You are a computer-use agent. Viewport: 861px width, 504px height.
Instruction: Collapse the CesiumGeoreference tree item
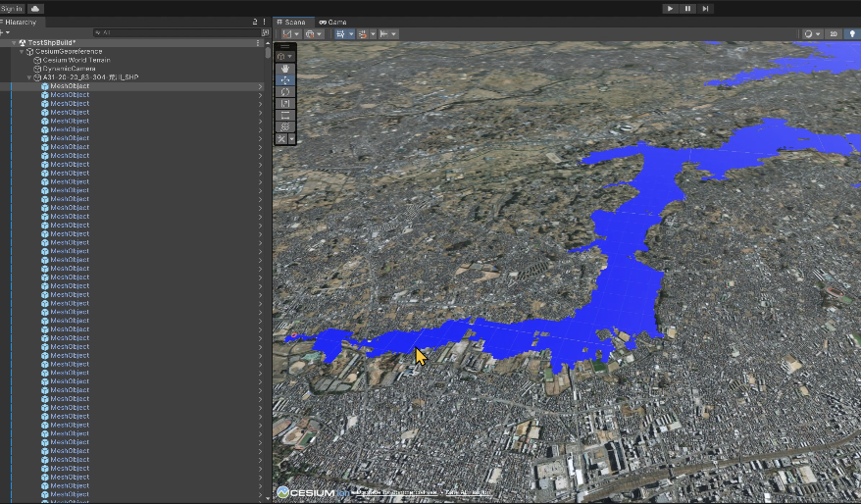[22, 51]
